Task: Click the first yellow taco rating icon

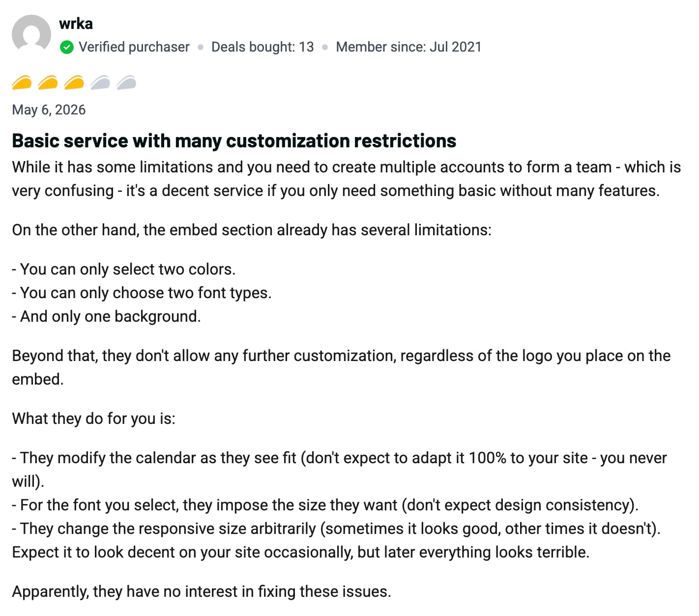Action: click(x=22, y=83)
